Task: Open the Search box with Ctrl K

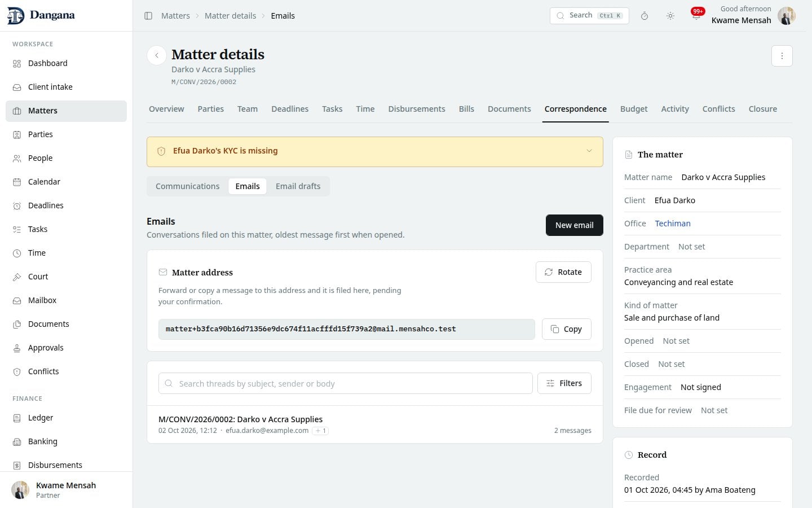Action: pos(589,16)
